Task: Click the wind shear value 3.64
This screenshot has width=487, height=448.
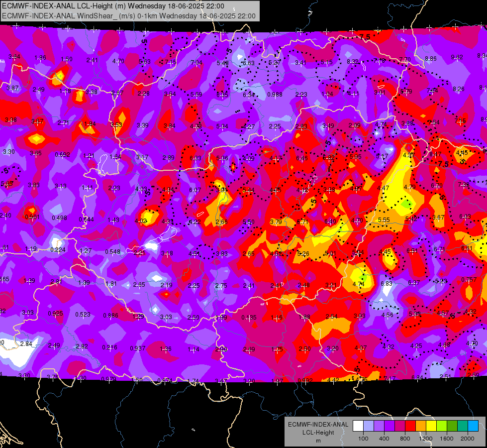Action: coord(14,57)
